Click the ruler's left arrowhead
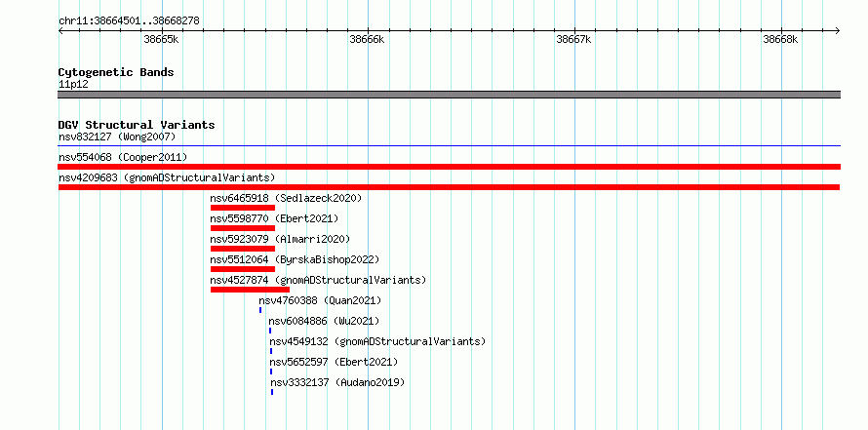 click(x=60, y=31)
